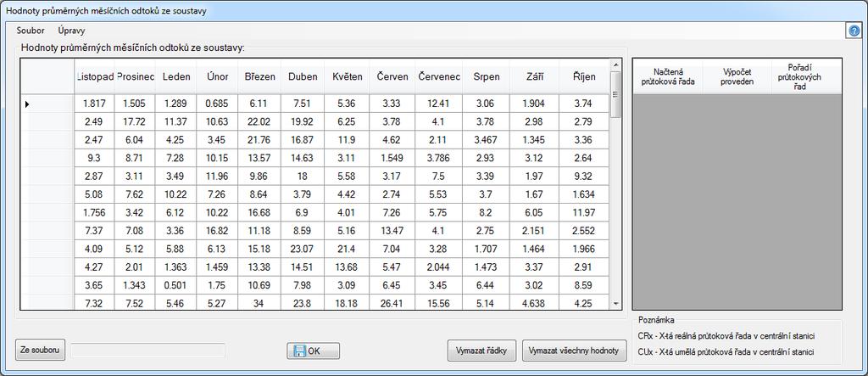The height and width of the screenshot is (376, 868).
Task: Select the cell with value 3.786
Action: click(439, 158)
